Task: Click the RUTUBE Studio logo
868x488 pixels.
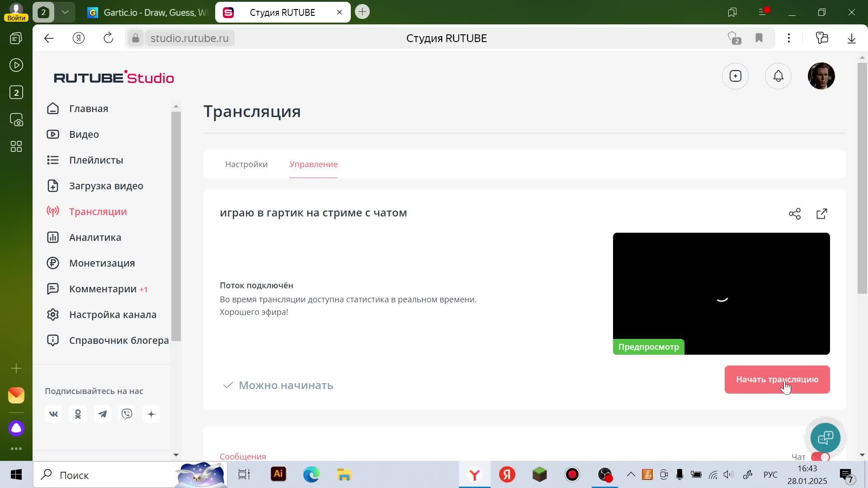Action: [114, 77]
